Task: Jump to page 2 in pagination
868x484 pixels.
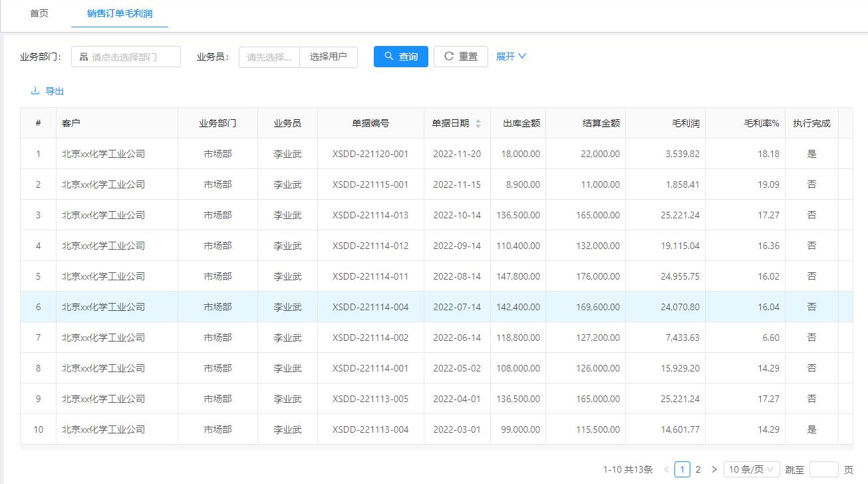Action: coord(698,469)
